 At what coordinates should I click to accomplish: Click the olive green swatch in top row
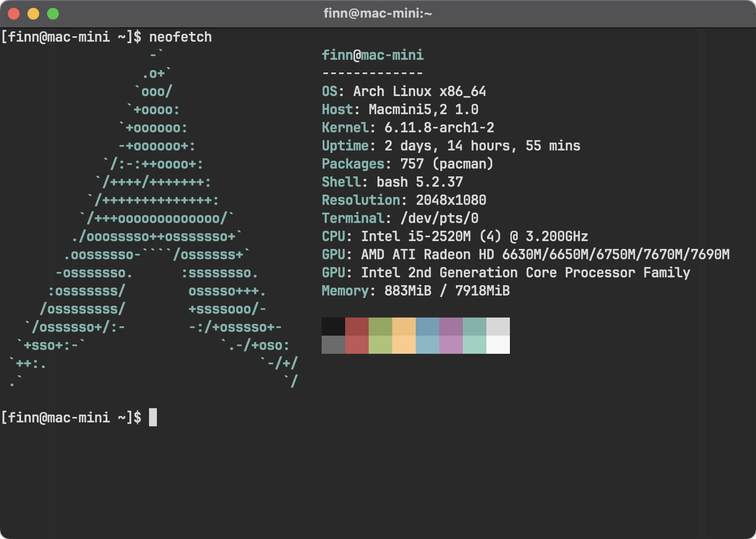(x=380, y=326)
